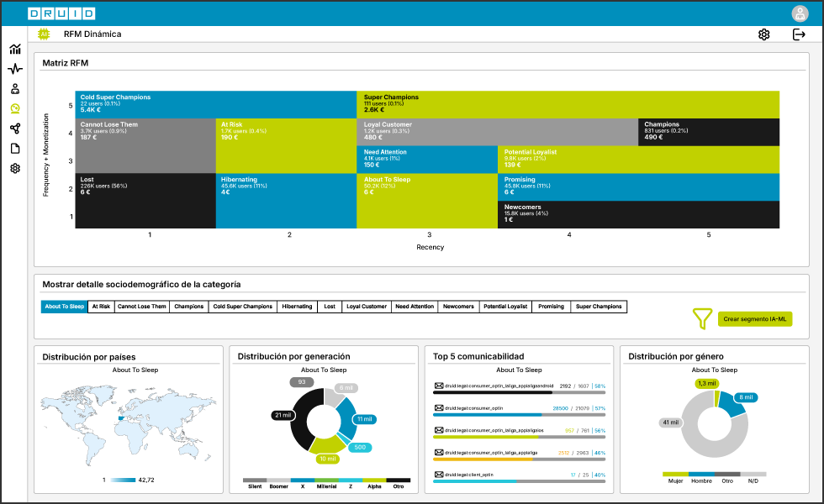Click the Cold Super Champions matrix cell
This screenshot has width=824, height=504.
tap(216, 104)
